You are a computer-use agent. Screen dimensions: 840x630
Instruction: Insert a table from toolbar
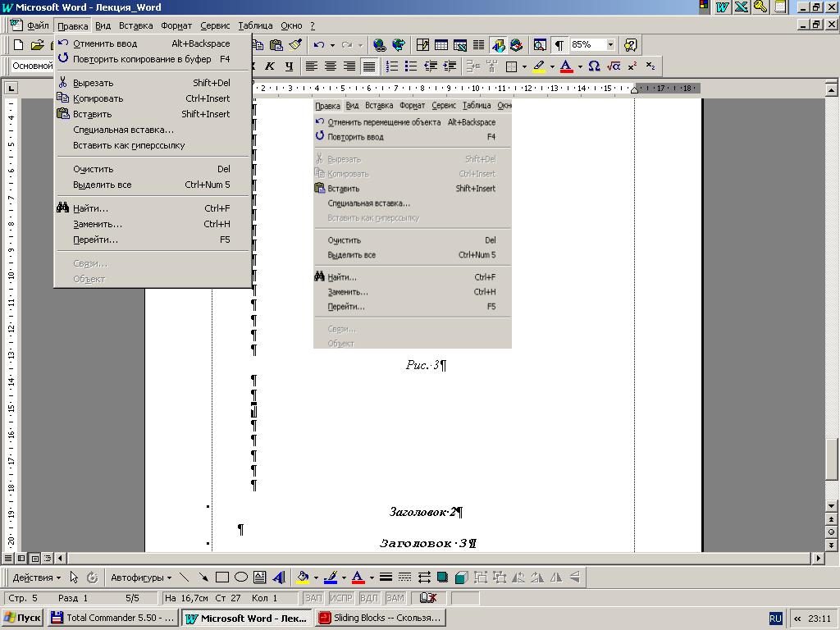(x=441, y=45)
